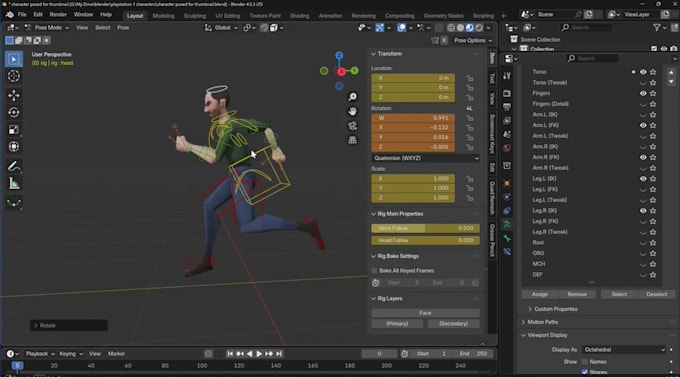This screenshot has height=377, width=680.
Task: Click the End frame 250 field
Action: pyautogui.click(x=474, y=354)
